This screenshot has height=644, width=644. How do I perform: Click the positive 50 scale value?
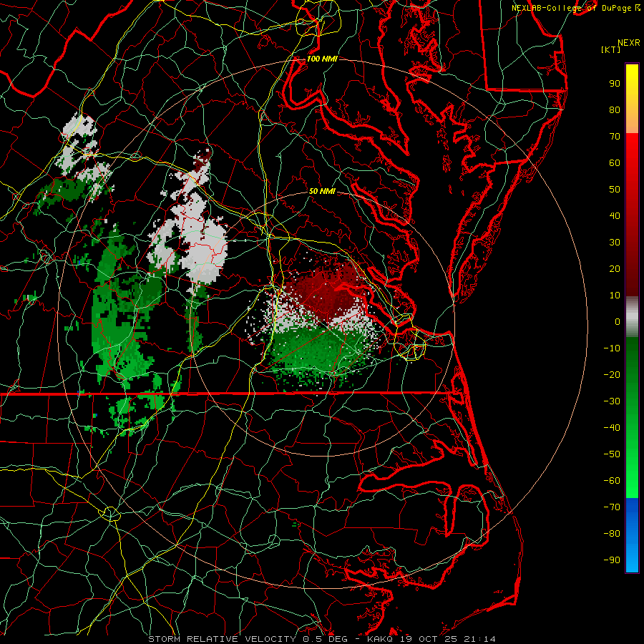[615, 190]
